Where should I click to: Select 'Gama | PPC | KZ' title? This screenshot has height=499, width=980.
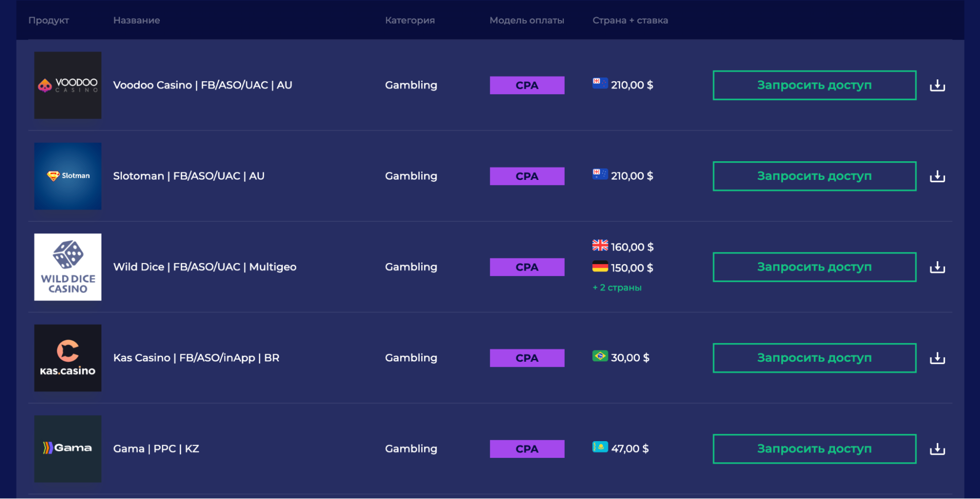[x=156, y=449]
